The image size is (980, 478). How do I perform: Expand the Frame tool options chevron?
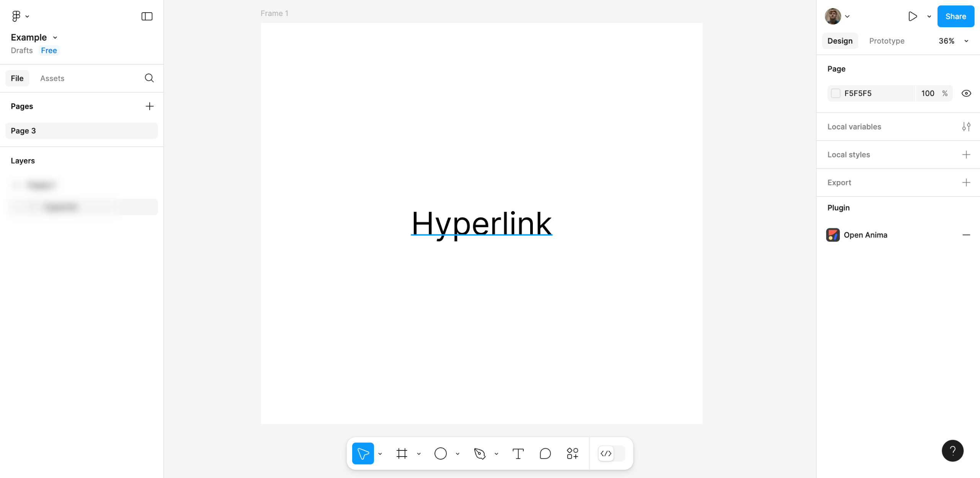[x=419, y=454]
